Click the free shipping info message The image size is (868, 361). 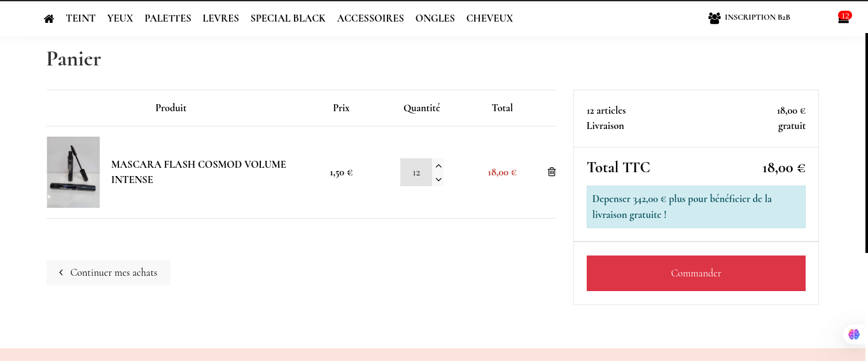pos(696,207)
